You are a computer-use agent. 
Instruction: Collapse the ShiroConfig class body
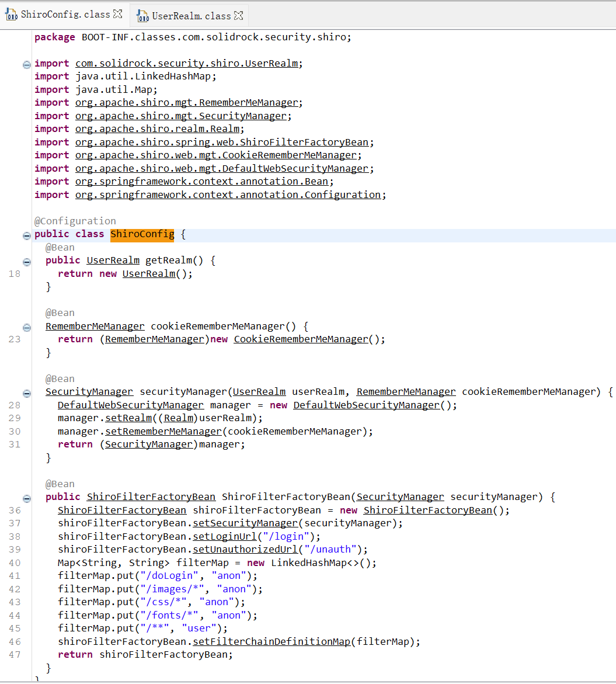(x=26, y=235)
